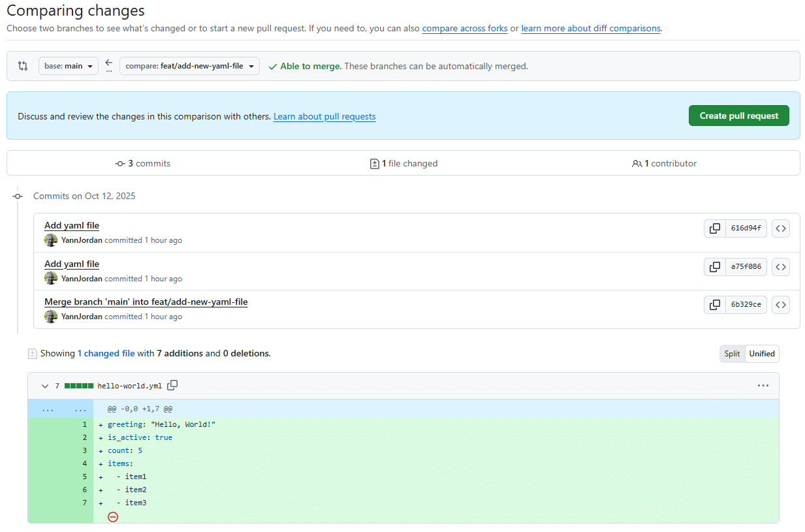Copy the full SHA of commit 616d94f
The height and width of the screenshot is (532, 805).
pyautogui.click(x=714, y=228)
